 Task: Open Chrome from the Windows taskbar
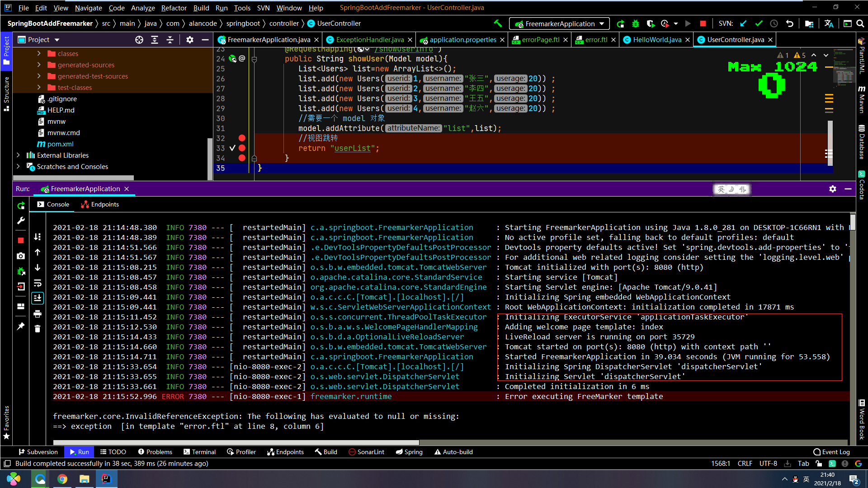pos(62,479)
